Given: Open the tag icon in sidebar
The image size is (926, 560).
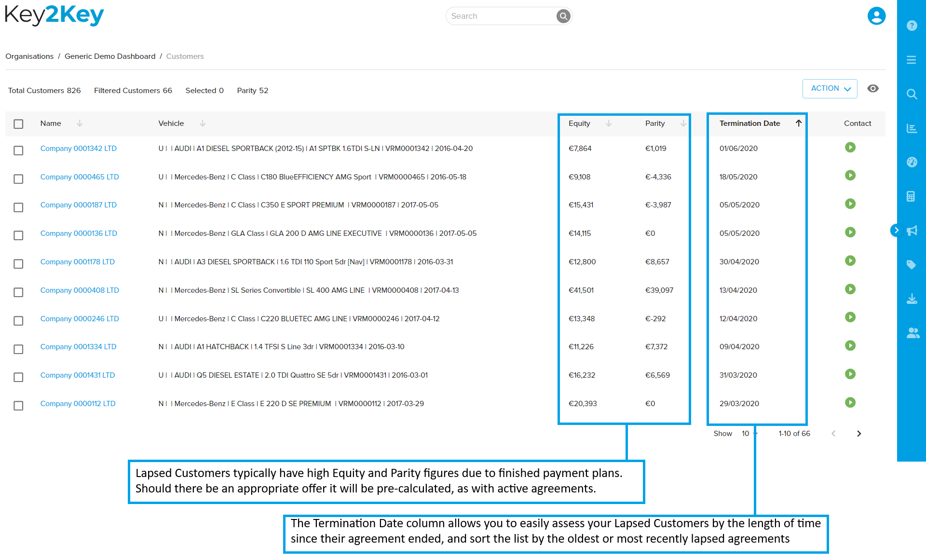Looking at the screenshot, I should (x=911, y=264).
